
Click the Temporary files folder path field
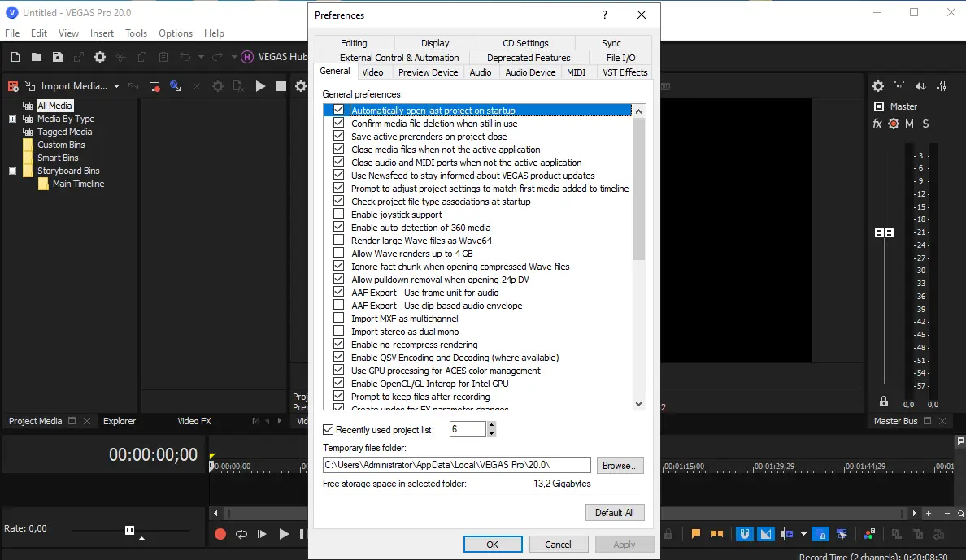pos(456,465)
